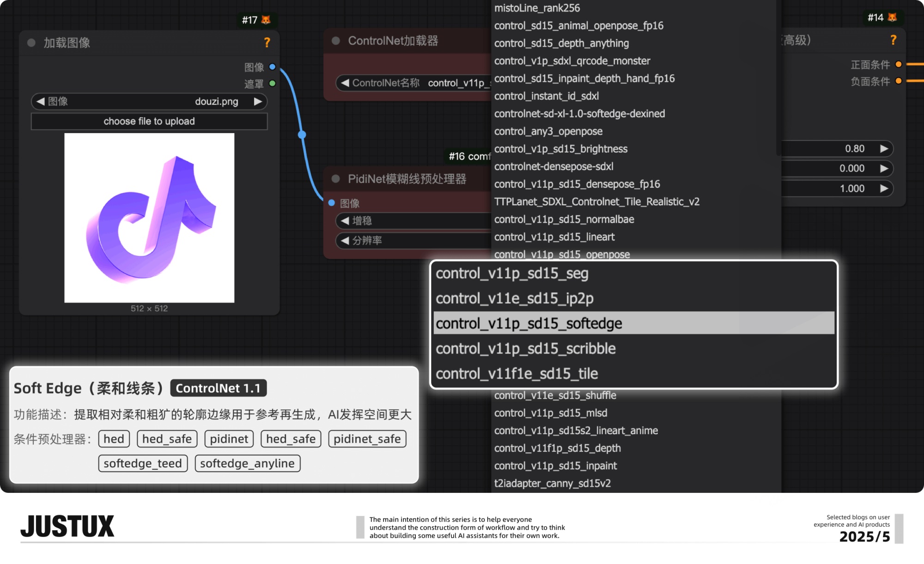
Task: Click next arrow on douzi.png image selector
Action: point(258,102)
